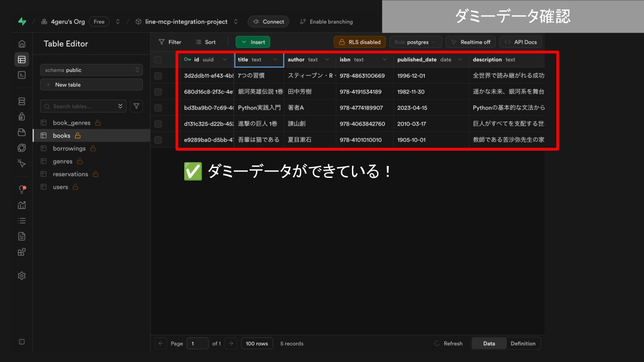644x362 pixels.
Task: Open the SQL Editor sidebar icon
Action: (21, 75)
